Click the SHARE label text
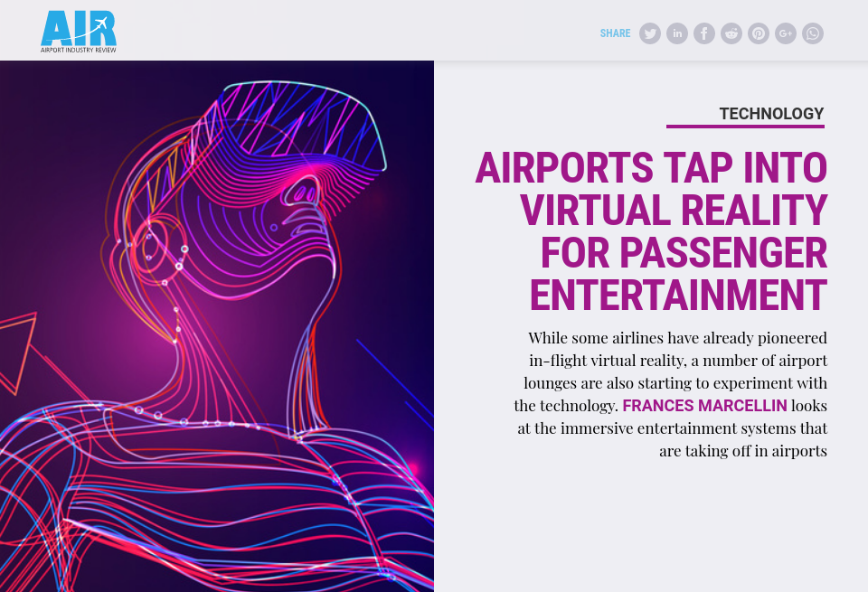 click(x=615, y=33)
